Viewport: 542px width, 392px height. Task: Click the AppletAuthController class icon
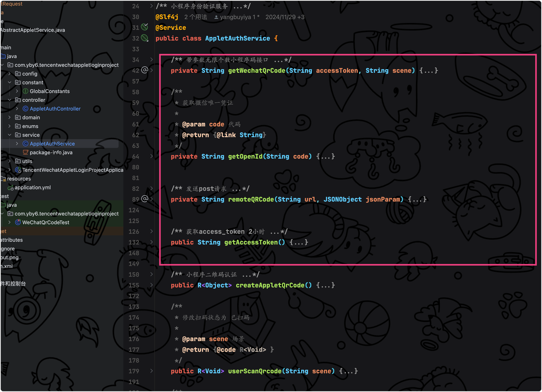click(x=25, y=109)
